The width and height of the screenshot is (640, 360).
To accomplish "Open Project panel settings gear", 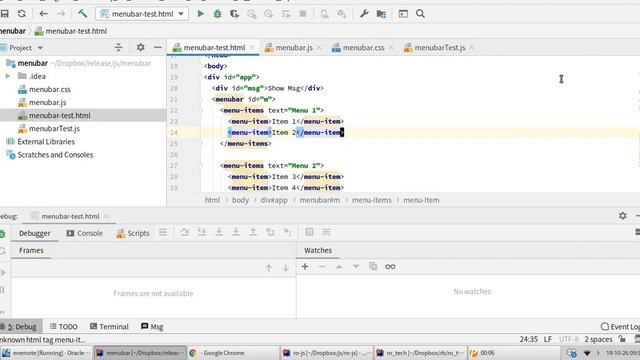I will point(140,47).
